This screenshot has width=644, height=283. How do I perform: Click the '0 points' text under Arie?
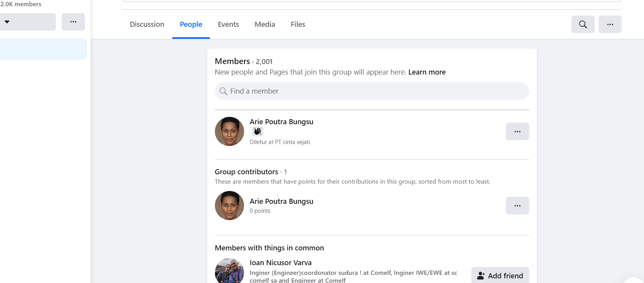[x=260, y=211]
